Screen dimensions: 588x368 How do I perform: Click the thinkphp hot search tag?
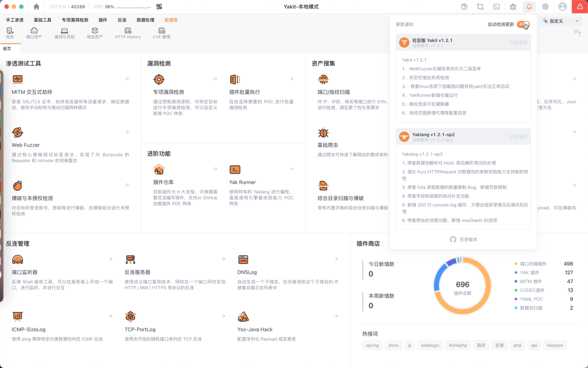pos(458,345)
